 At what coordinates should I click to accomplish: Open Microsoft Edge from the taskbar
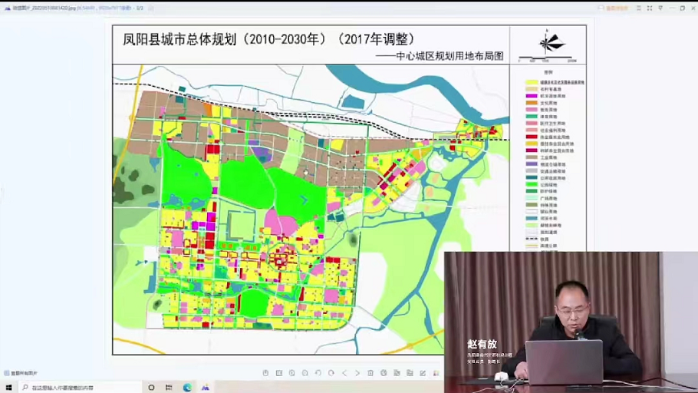pyautogui.click(x=187, y=387)
